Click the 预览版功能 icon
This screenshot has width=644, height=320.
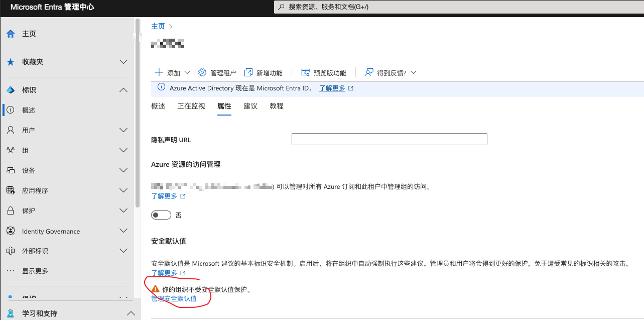[x=305, y=72]
